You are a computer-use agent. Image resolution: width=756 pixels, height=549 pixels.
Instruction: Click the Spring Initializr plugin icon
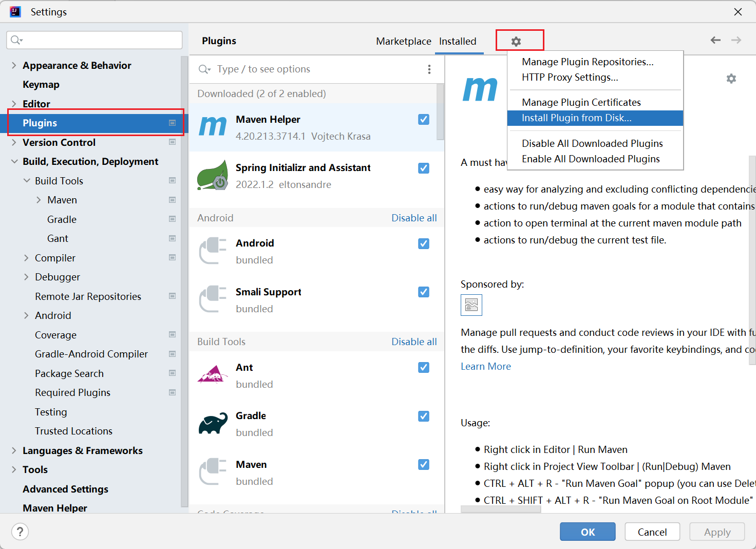click(x=213, y=175)
